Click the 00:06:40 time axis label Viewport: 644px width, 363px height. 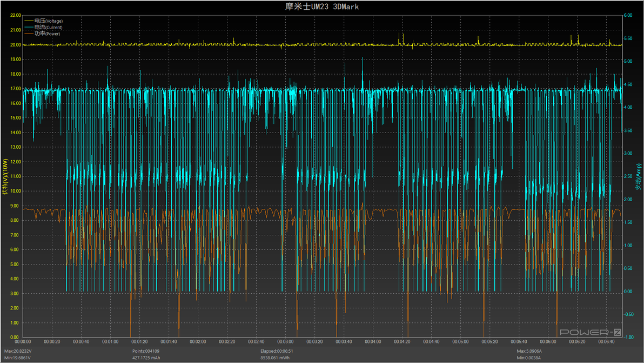coord(606,341)
